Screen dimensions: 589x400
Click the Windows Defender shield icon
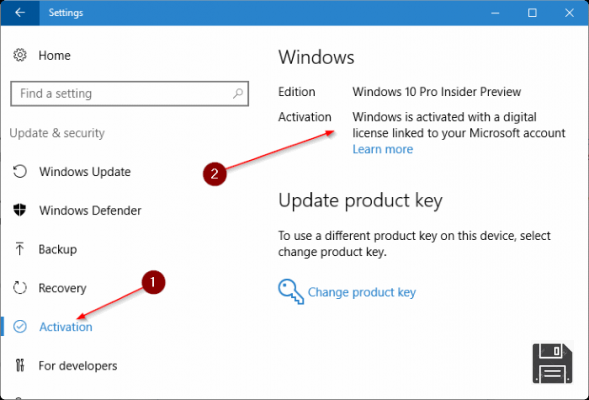[20, 210]
